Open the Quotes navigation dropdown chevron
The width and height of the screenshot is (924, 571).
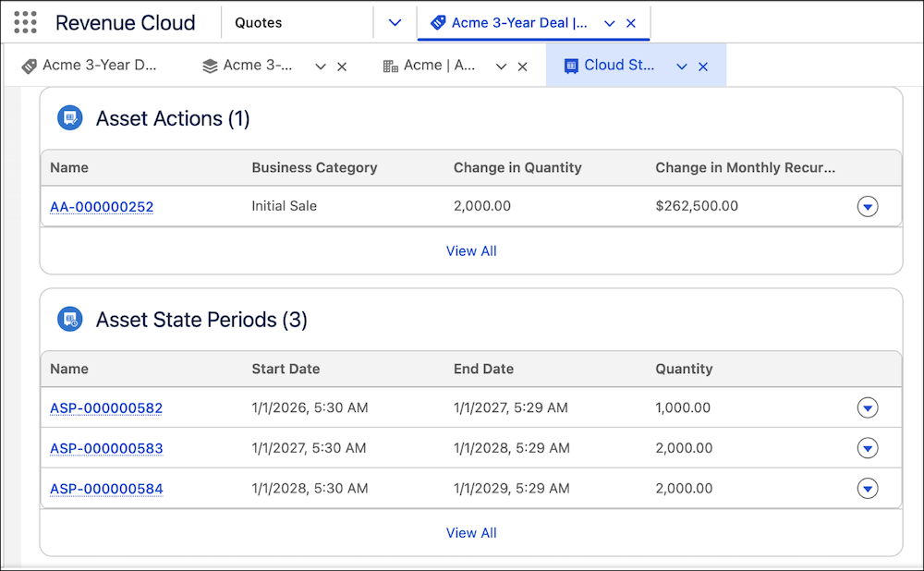click(x=395, y=22)
